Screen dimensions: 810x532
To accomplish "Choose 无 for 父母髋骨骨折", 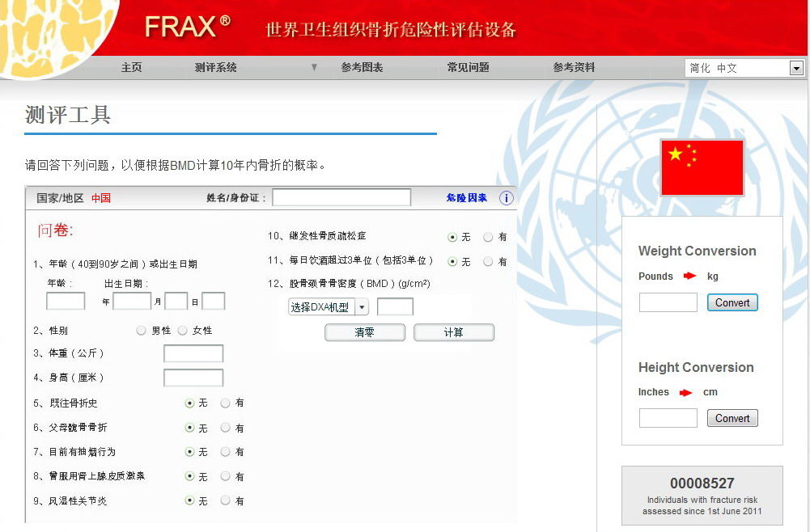I will coord(189,427).
